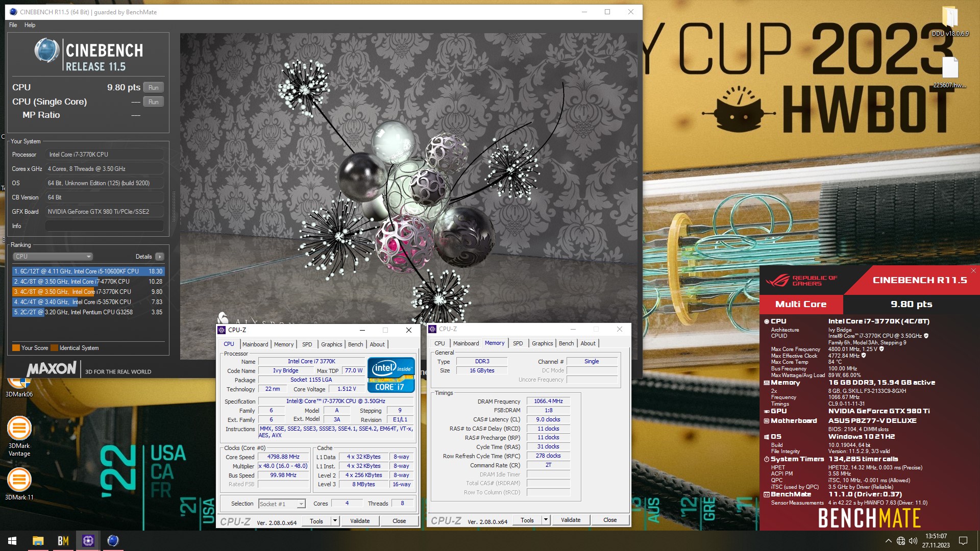Viewport: 980px width, 551px height.
Task: Click the CPU-Z taskbar icon
Action: tap(88, 541)
